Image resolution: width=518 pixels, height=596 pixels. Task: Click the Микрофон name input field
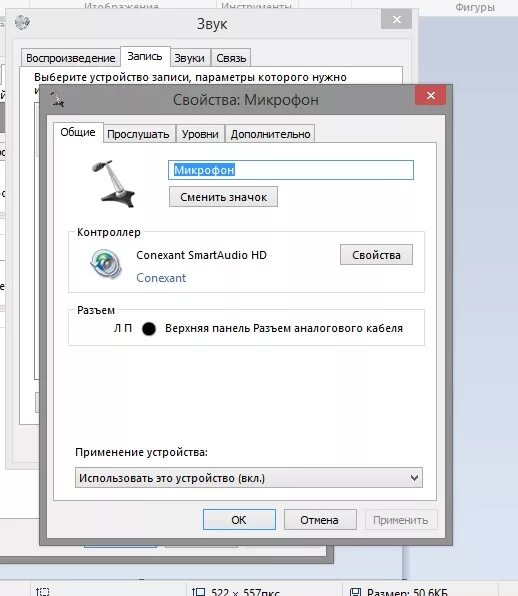pyautogui.click(x=291, y=170)
